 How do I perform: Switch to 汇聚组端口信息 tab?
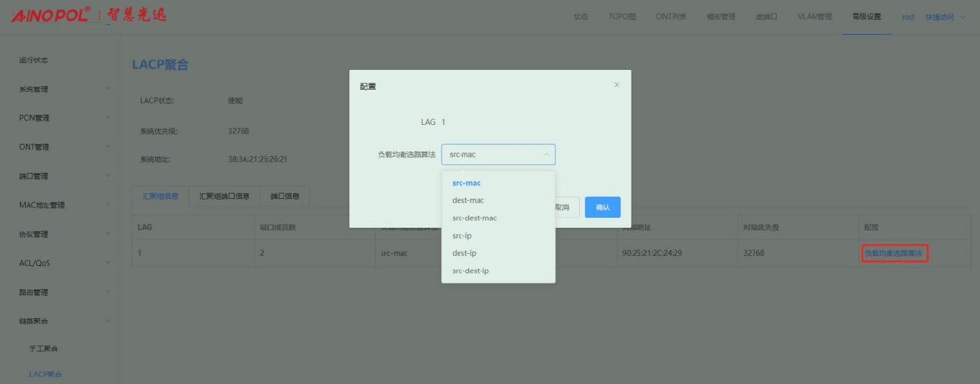(x=224, y=197)
